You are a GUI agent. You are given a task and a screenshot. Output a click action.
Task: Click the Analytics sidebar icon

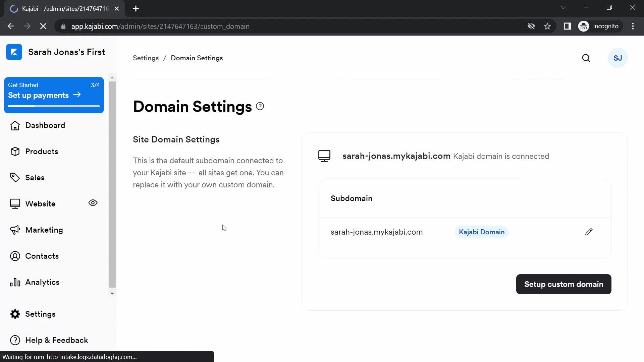15,282
